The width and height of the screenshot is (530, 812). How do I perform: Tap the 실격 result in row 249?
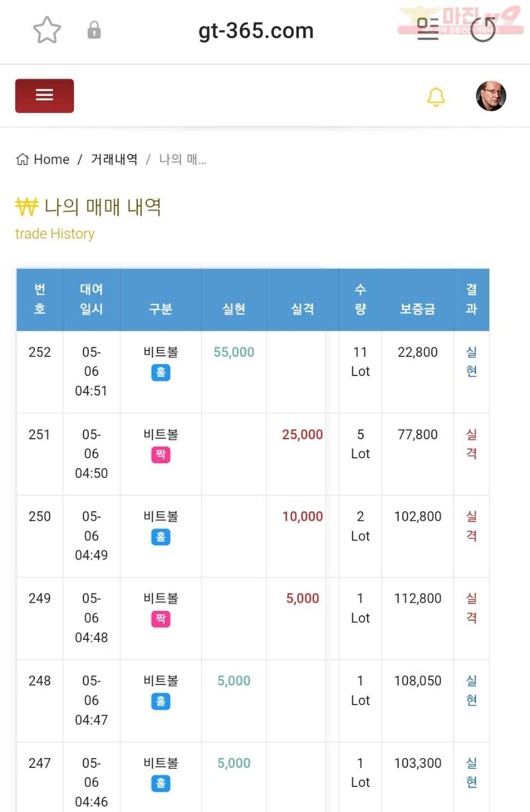coord(472,608)
